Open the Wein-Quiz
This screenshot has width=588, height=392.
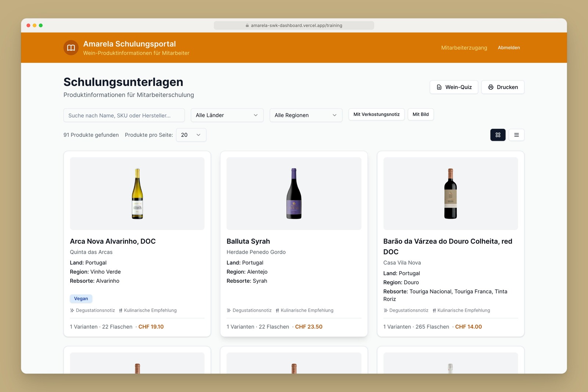[454, 87]
